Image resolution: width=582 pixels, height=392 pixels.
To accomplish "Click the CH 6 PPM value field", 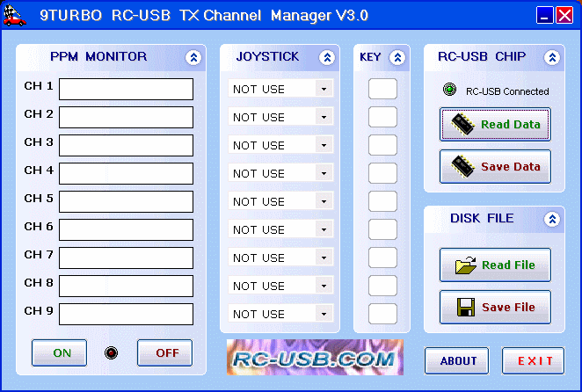I will click(127, 229).
